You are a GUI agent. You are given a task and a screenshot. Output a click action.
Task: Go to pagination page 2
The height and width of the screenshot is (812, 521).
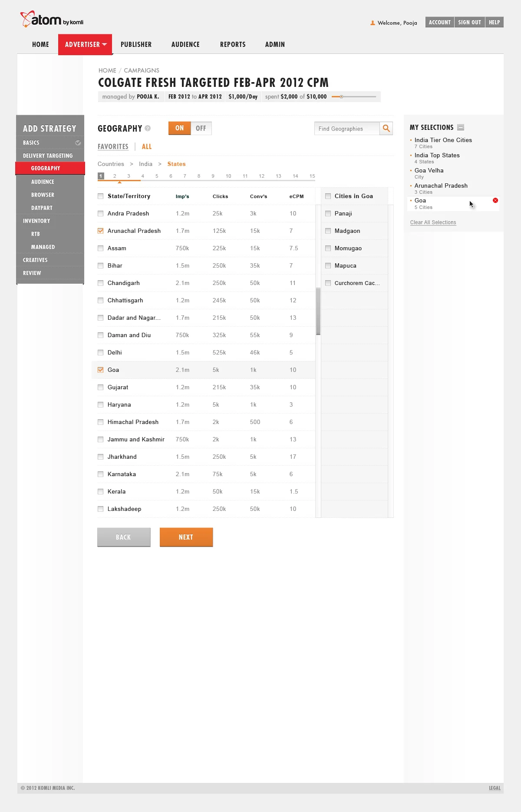click(115, 176)
